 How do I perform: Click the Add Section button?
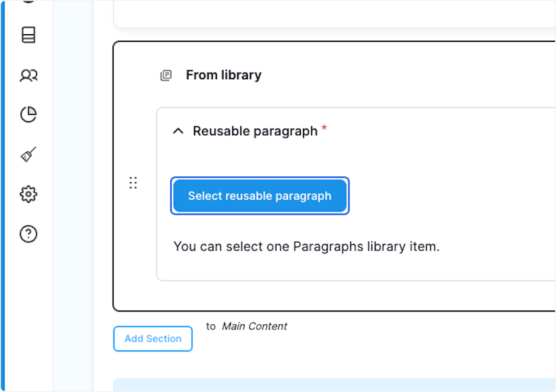pyautogui.click(x=152, y=338)
